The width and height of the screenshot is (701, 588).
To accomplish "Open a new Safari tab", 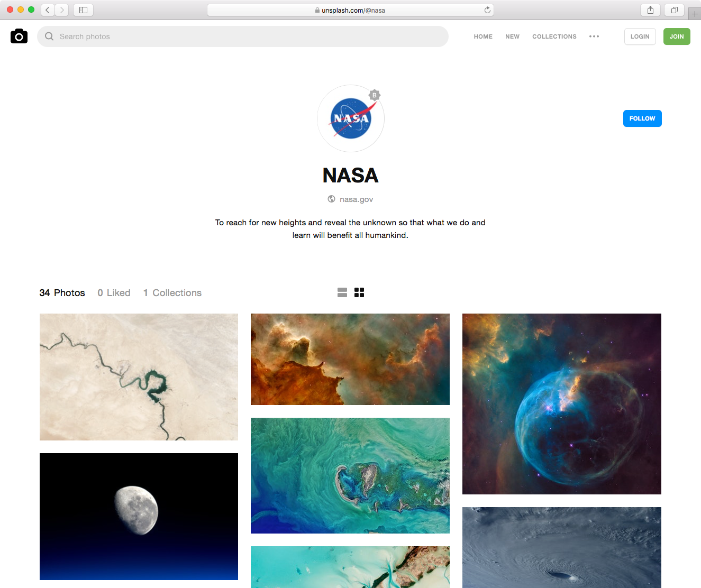I will click(x=695, y=14).
